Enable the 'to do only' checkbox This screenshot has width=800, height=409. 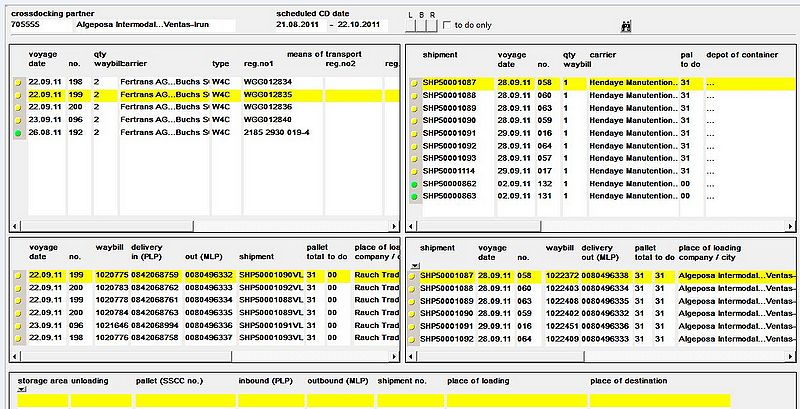pos(447,25)
